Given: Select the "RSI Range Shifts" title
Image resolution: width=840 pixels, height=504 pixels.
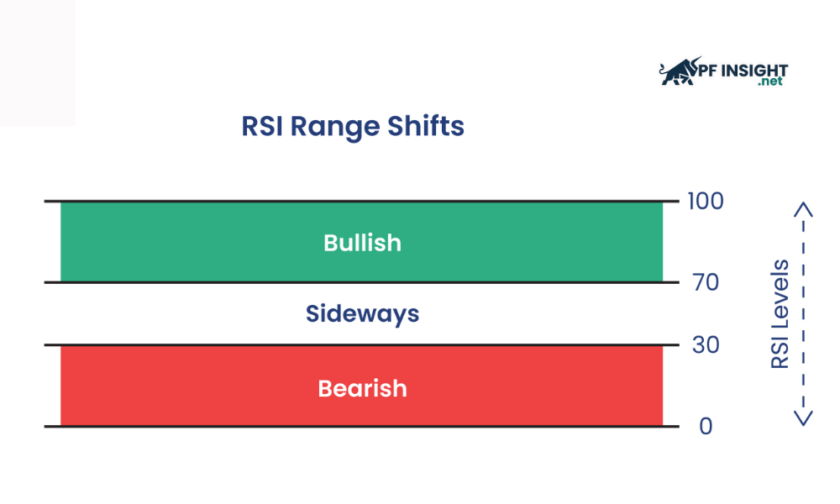Looking at the screenshot, I should pos(353,126).
